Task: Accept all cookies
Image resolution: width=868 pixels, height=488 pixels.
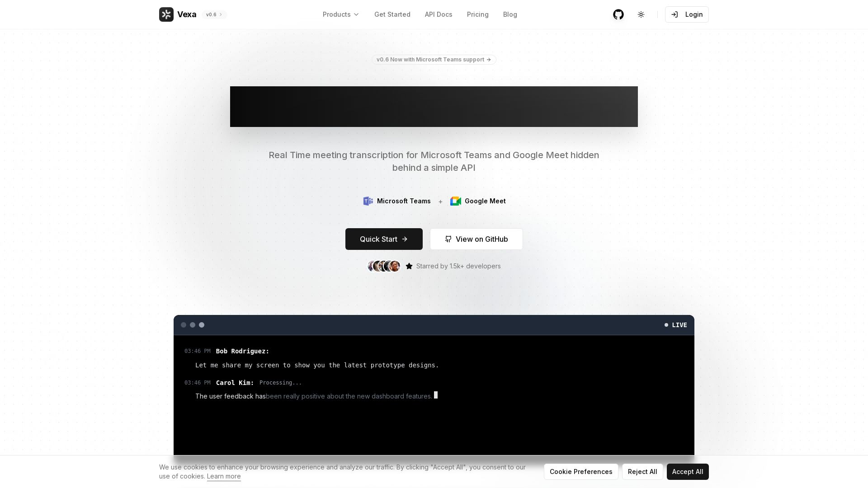Action: [x=687, y=472]
